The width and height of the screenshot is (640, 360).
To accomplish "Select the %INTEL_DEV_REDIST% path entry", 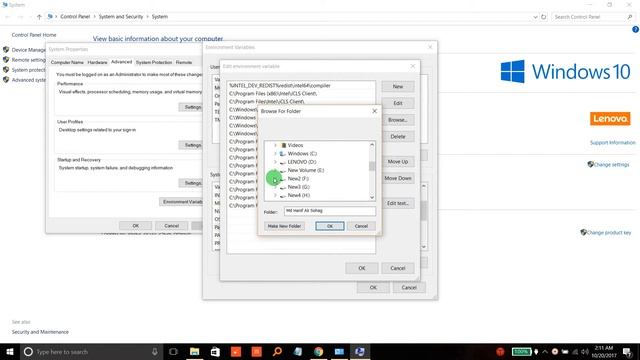I will (x=301, y=86).
